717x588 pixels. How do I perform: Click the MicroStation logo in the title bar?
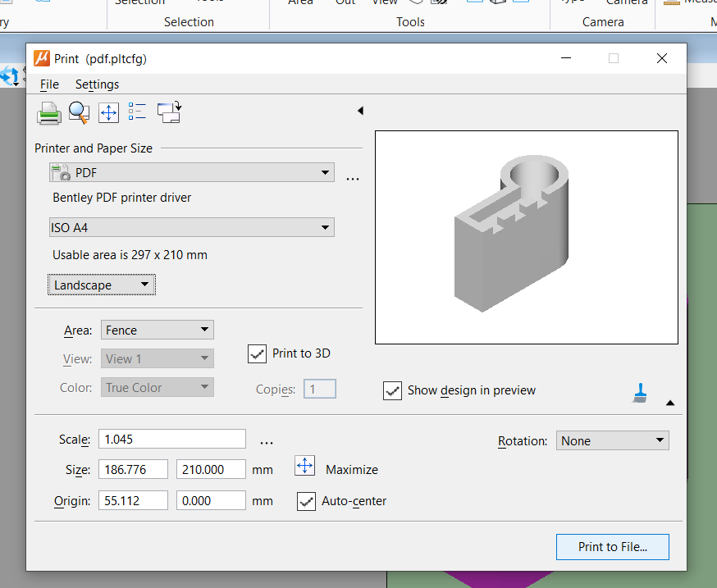(x=40, y=57)
